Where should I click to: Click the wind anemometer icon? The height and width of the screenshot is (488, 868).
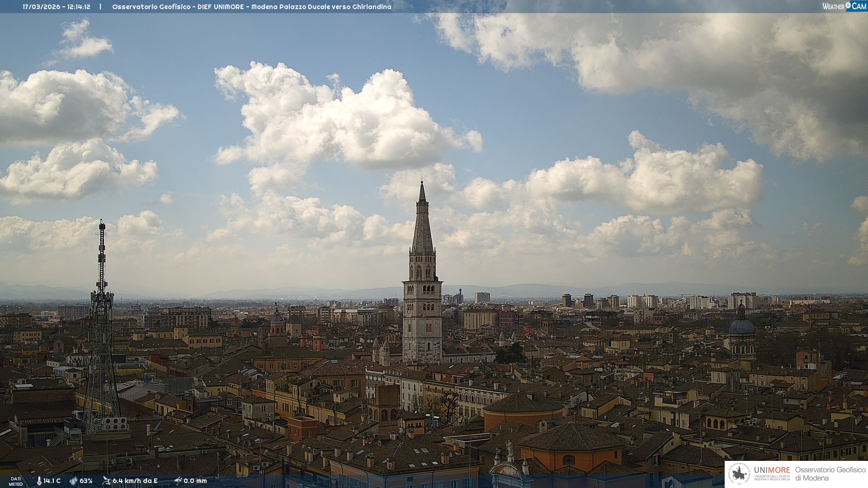107,481
